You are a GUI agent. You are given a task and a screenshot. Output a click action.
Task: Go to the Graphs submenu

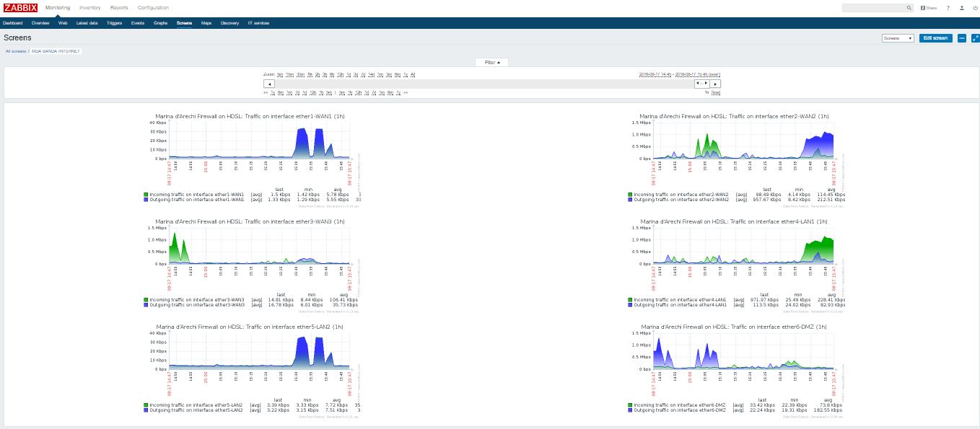160,23
